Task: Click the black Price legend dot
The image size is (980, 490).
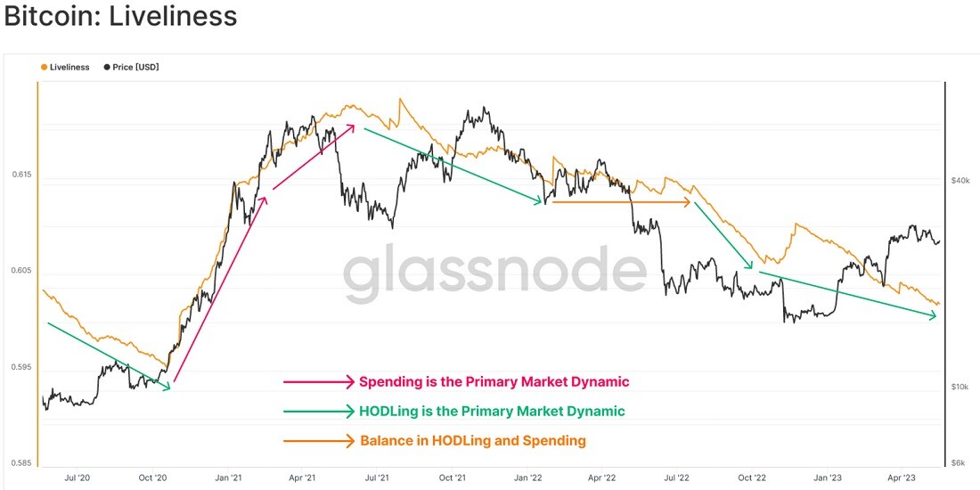Action: tap(107, 67)
